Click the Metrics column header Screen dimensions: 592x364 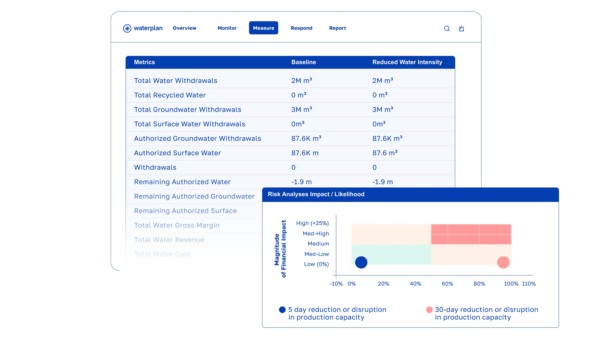click(144, 62)
